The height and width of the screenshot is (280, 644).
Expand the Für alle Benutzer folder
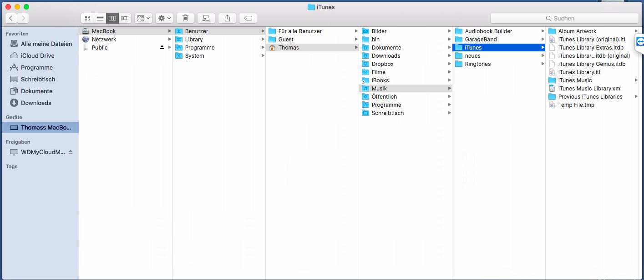[356, 31]
